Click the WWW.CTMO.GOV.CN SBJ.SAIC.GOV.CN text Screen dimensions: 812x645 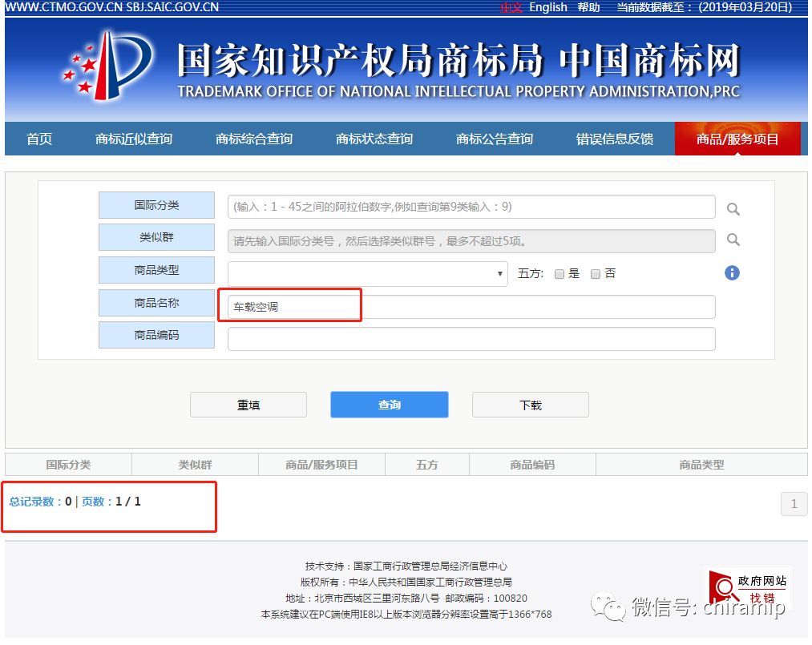[x=111, y=7]
